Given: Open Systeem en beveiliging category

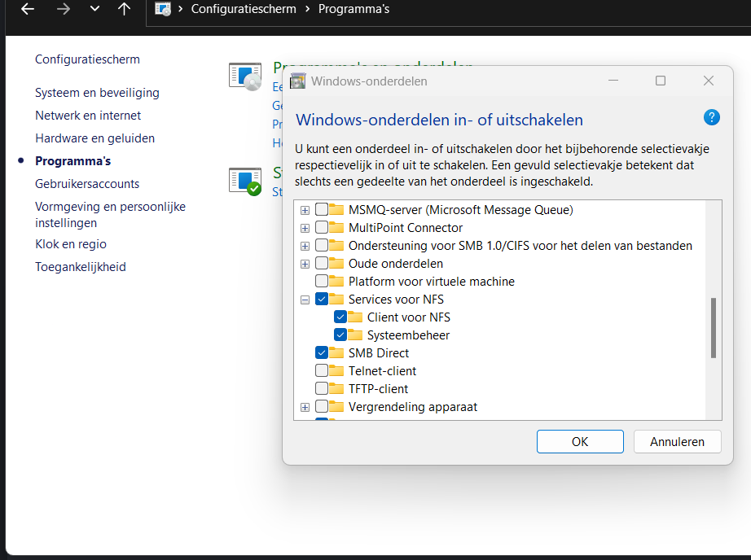Looking at the screenshot, I should coord(97,93).
